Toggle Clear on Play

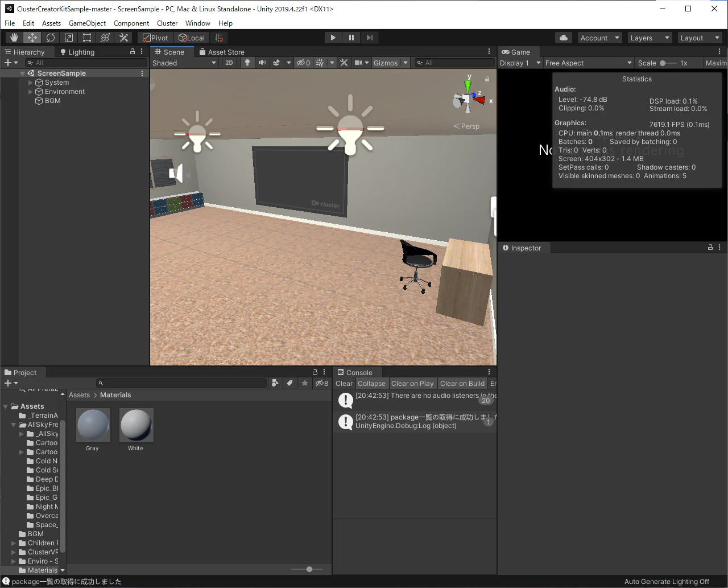point(412,384)
